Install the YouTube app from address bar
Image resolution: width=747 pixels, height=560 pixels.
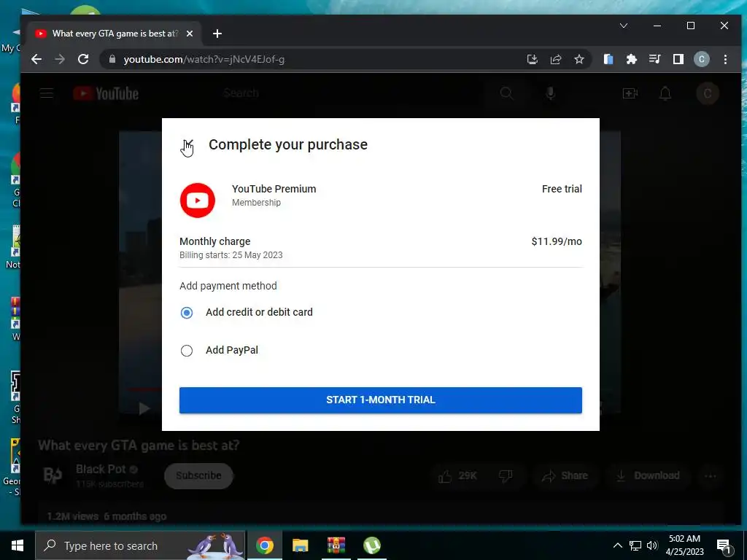532,60
